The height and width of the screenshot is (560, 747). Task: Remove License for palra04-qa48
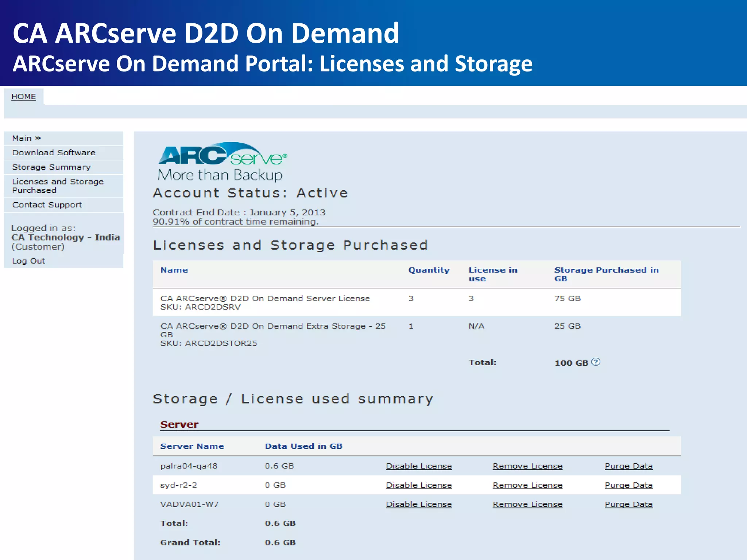527,466
